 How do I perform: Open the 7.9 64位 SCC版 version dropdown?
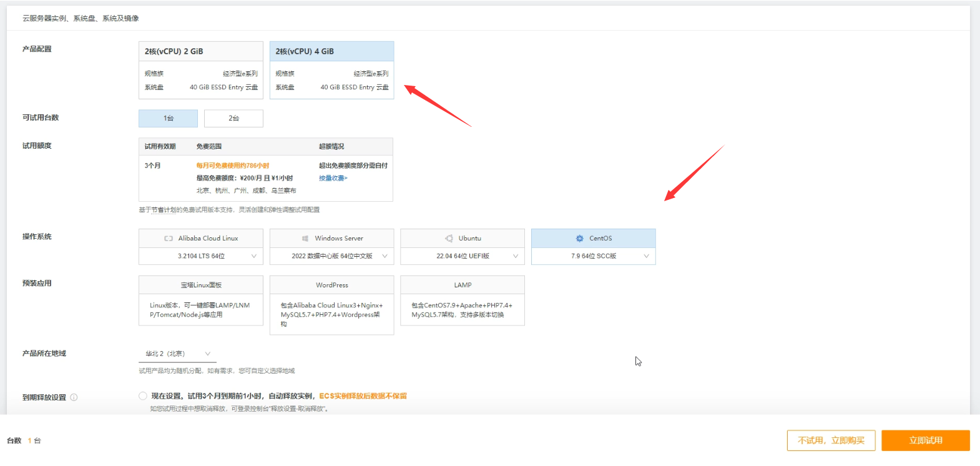point(594,256)
